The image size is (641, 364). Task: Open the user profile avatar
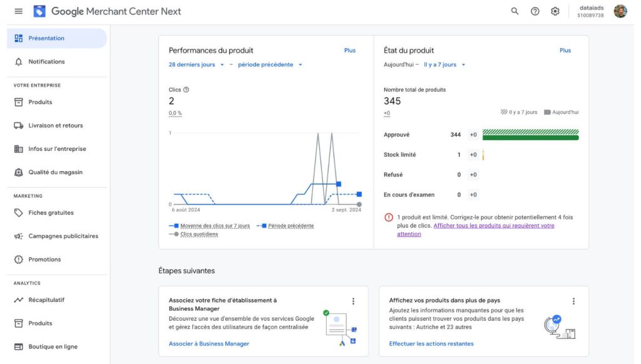pos(620,11)
